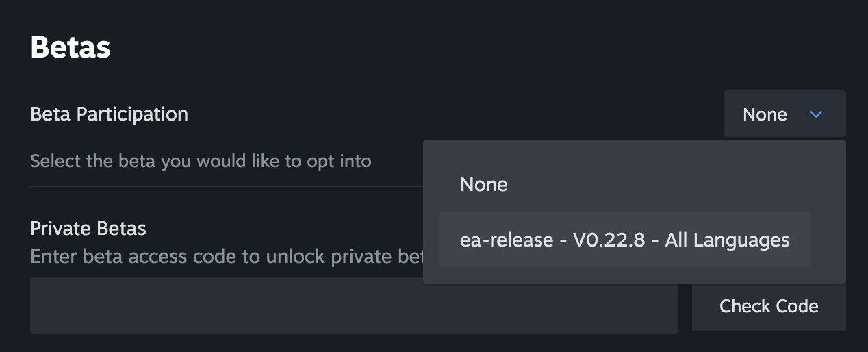The image size is (868, 352).
Task: Click the None text in the dropdown button
Action: click(x=765, y=114)
